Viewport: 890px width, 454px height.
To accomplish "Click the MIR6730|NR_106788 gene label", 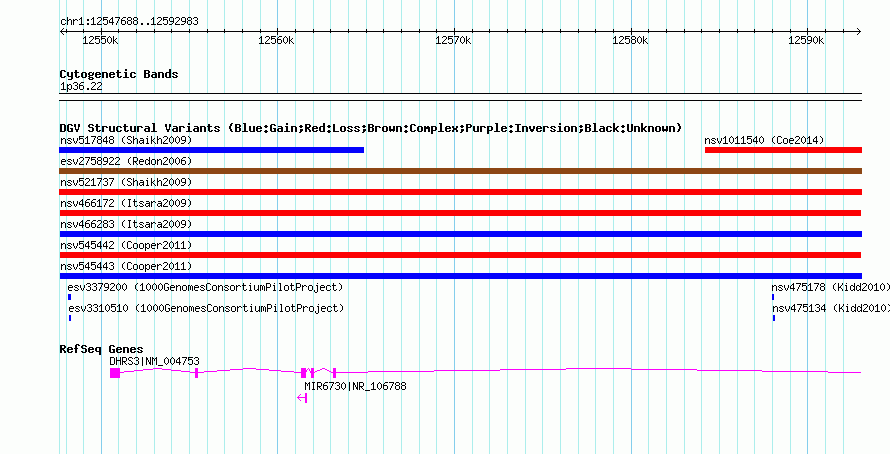I will [355, 386].
